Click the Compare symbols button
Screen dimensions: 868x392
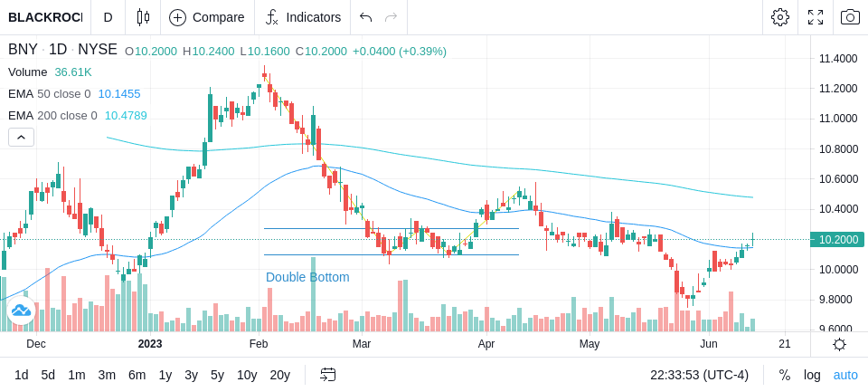pyautogui.click(x=207, y=17)
